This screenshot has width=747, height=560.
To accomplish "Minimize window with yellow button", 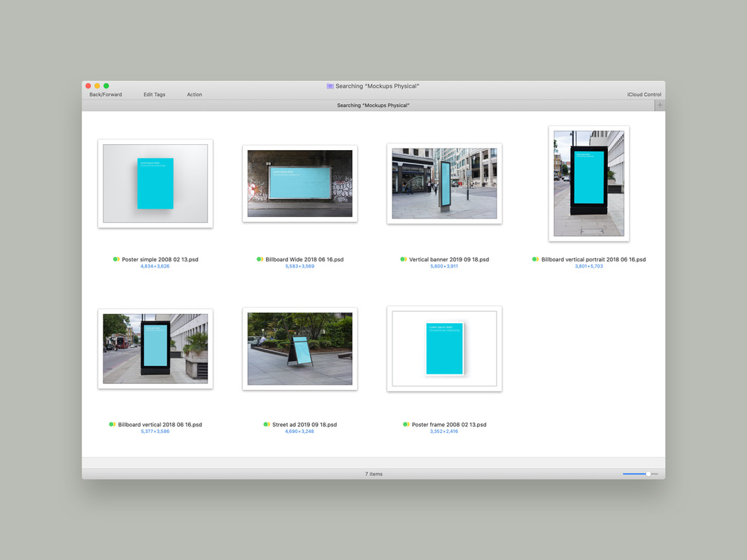I will [x=97, y=86].
